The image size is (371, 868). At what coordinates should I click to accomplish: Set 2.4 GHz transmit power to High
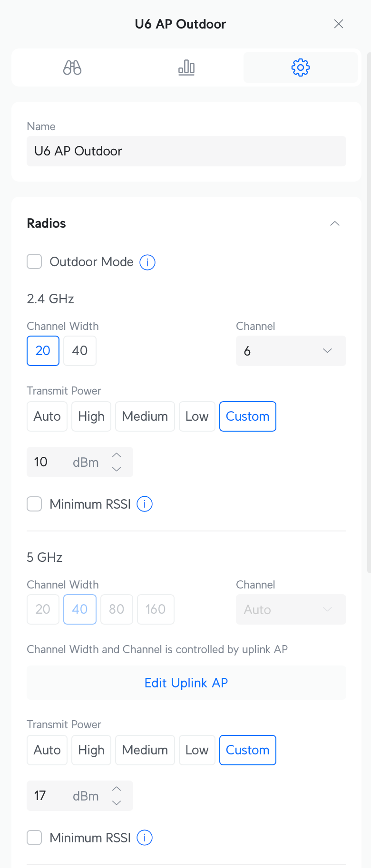point(91,416)
